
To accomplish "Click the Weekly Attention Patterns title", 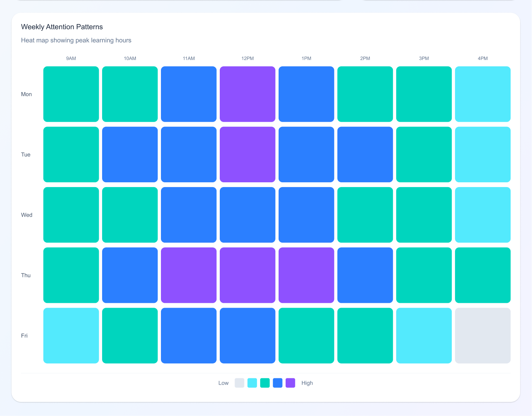I will click(62, 27).
